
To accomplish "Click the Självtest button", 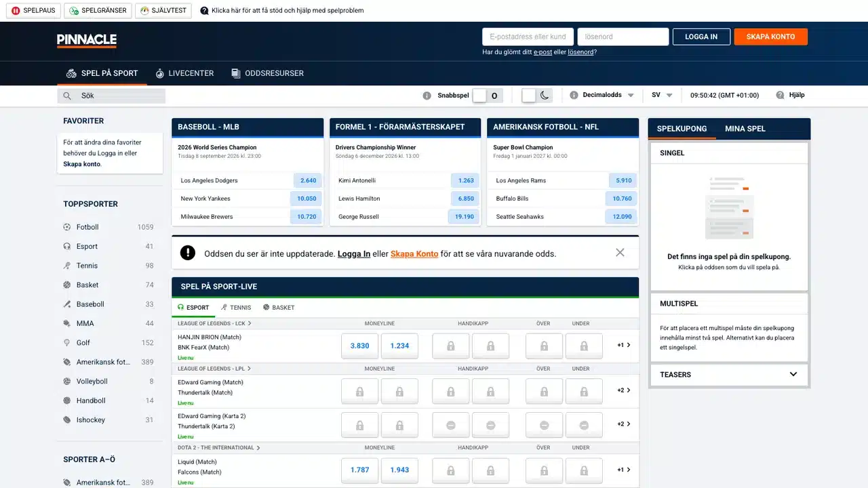I will coord(163,11).
